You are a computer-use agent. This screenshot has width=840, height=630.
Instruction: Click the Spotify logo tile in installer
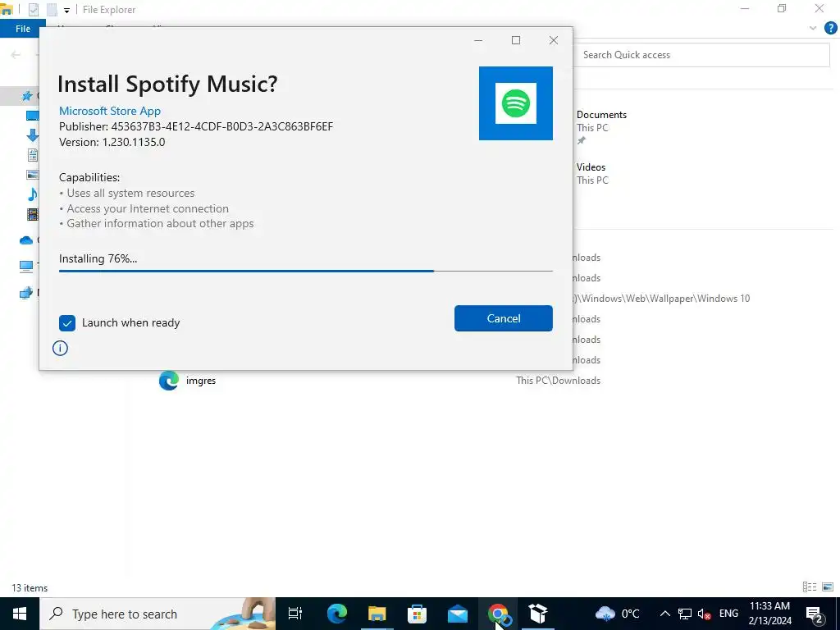(x=515, y=103)
